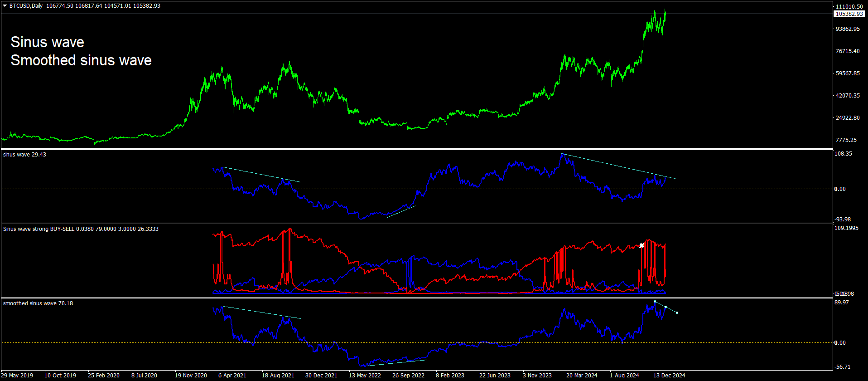Viewport: 868px width, 381px height.
Task: Select the short trendline at smoothed sinus wave's latest peak
Action: (666, 307)
